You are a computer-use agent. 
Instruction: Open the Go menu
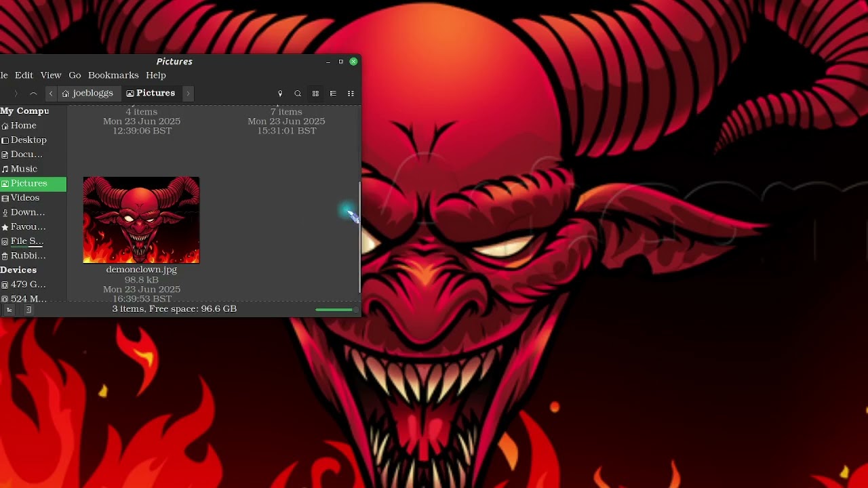pyautogui.click(x=75, y=75)
